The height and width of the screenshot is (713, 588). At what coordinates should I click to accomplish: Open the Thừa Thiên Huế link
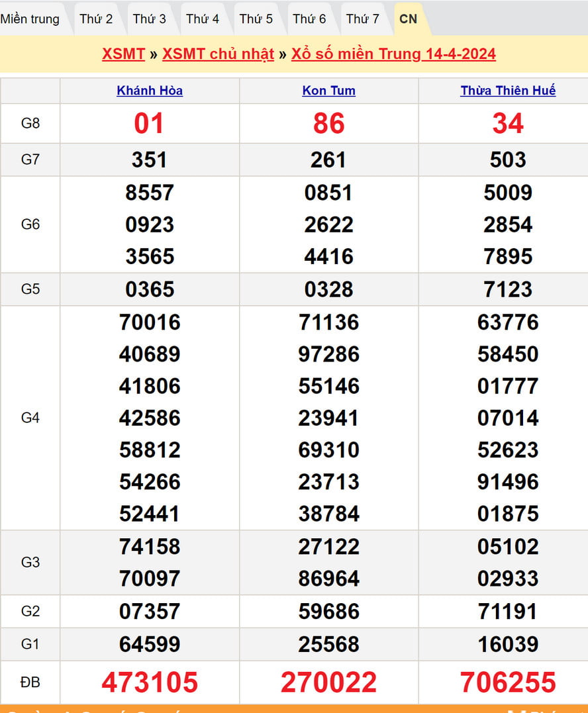[x=508, y=91]
